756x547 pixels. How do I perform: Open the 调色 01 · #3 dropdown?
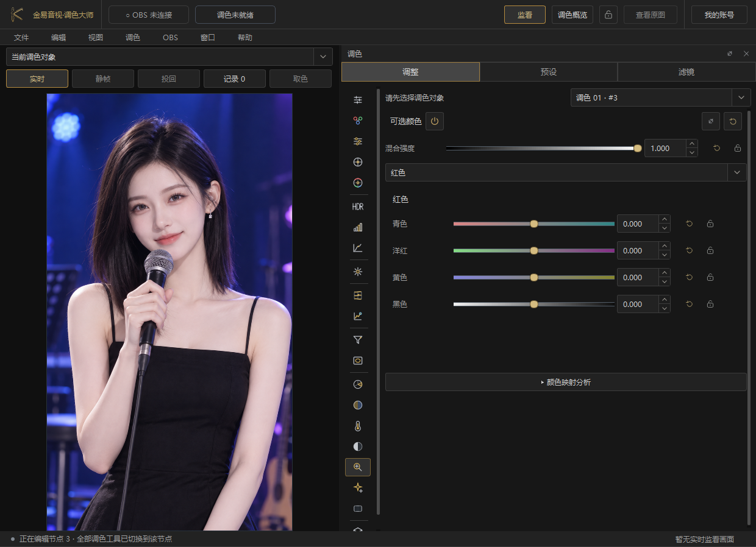click(x=661, y=97)
